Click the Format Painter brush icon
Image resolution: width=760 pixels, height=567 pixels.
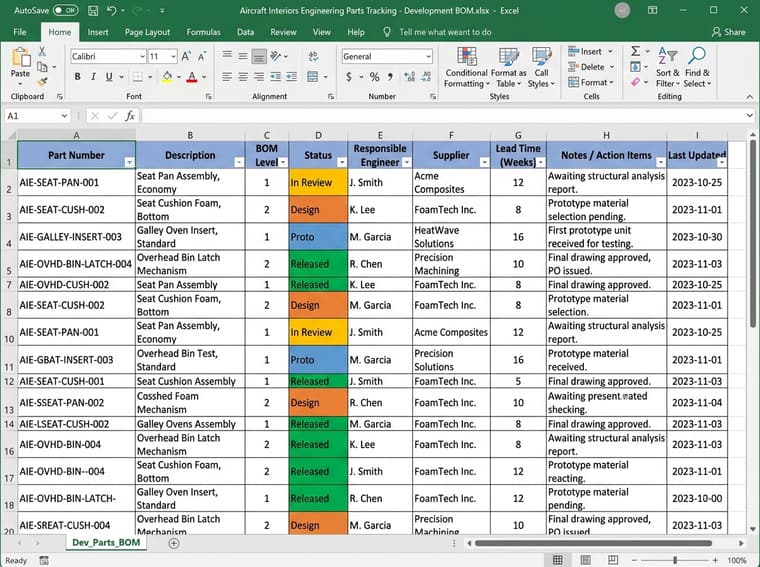tap(42, 82)
